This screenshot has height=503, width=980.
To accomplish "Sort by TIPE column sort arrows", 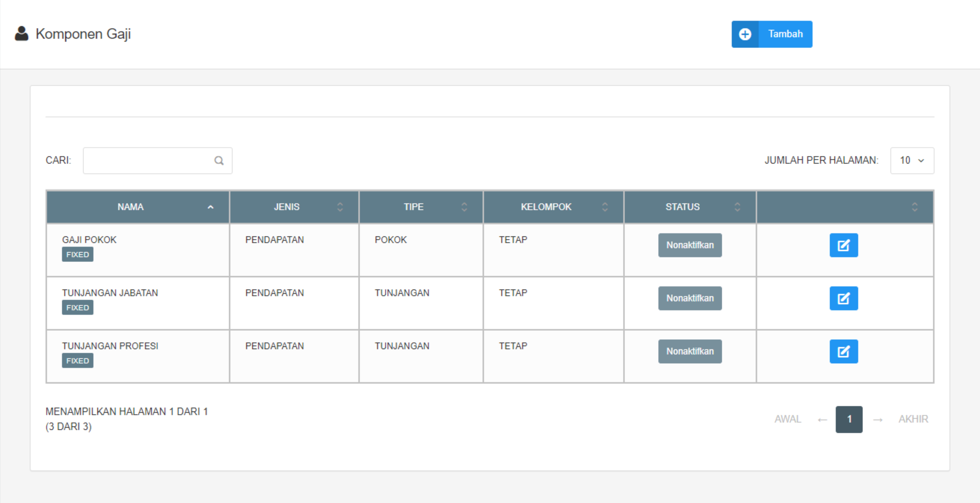I will coord(464,207).
